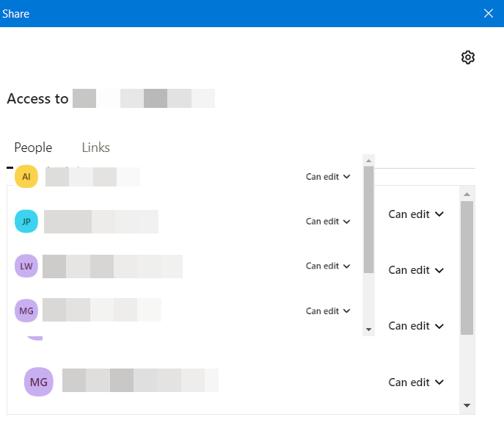Expand the Can edit dropdown for JP

click(x=328, y=221)
